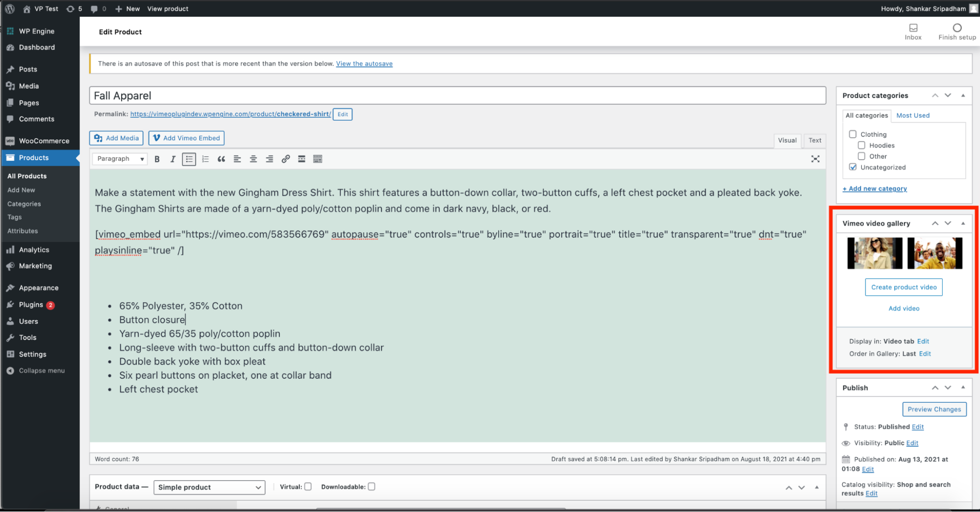Collapse the Product data panel toggle

pos(817,488)
